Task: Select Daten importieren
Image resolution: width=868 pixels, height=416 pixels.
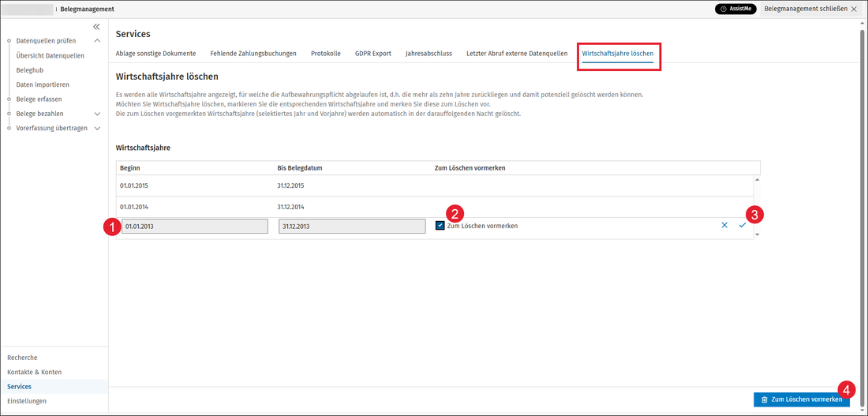Action: pyautogui.click(x=43, y=84)
